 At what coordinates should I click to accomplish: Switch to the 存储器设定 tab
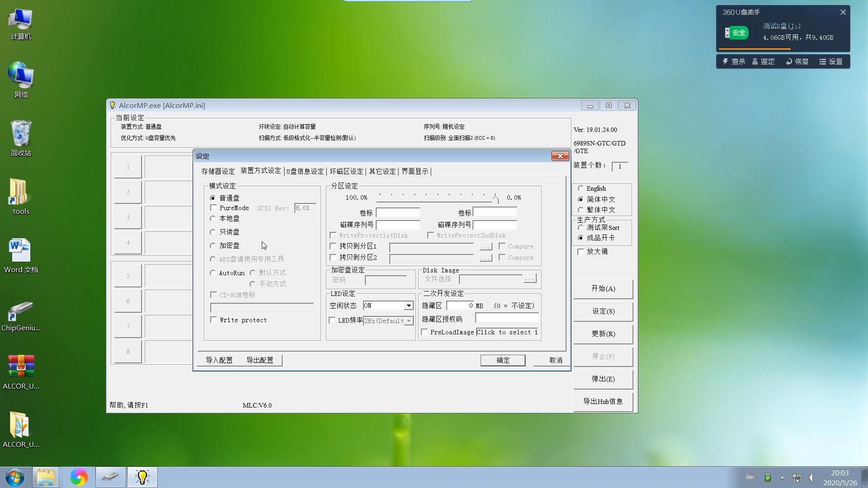coord(218,172)
